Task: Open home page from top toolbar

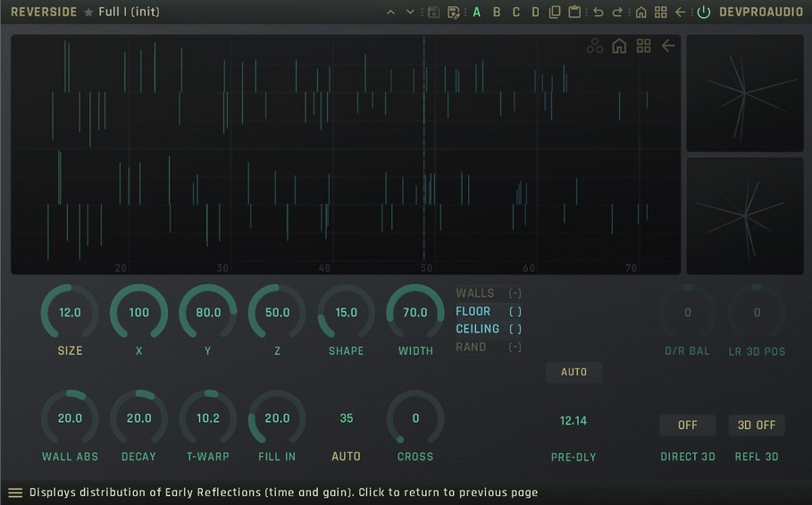Action: [x=641, y=12]
